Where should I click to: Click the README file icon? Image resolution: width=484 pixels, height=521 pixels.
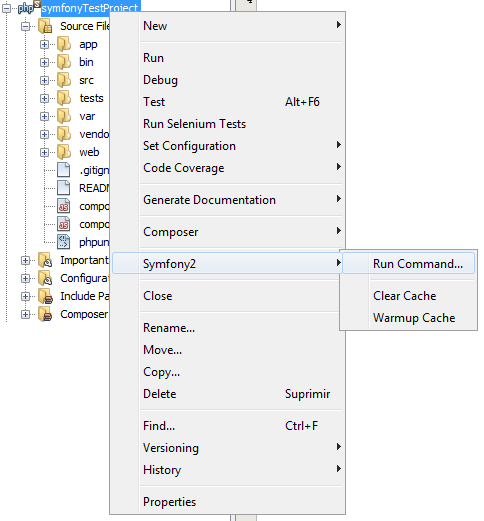tap(64, 188)
